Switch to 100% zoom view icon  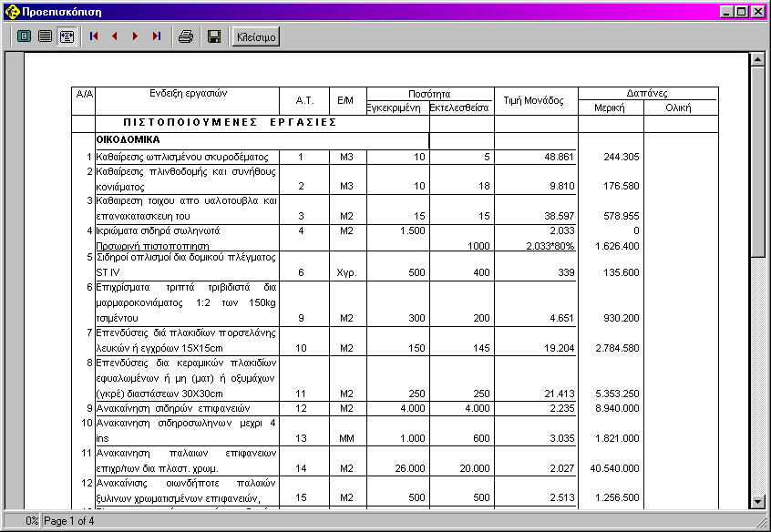point(45,36)
